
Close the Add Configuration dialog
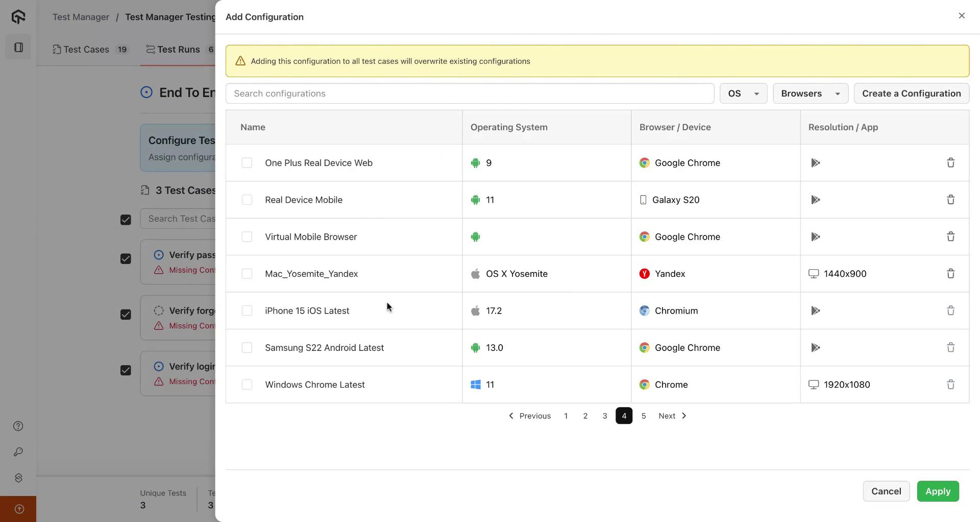(x=962, y=16)
